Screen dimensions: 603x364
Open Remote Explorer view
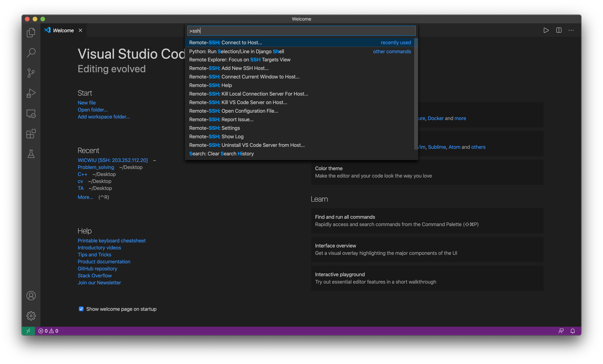click(x=31, y=113)
